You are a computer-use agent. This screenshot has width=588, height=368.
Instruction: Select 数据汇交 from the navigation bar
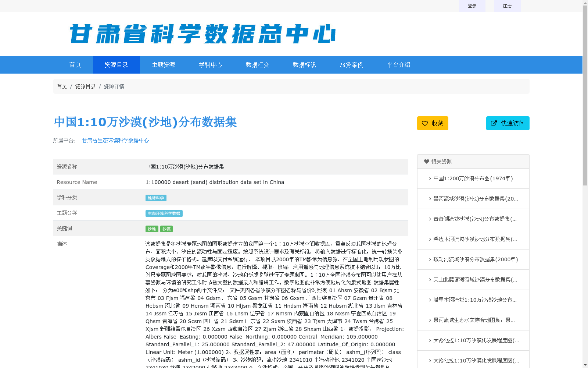click(258, 65)
